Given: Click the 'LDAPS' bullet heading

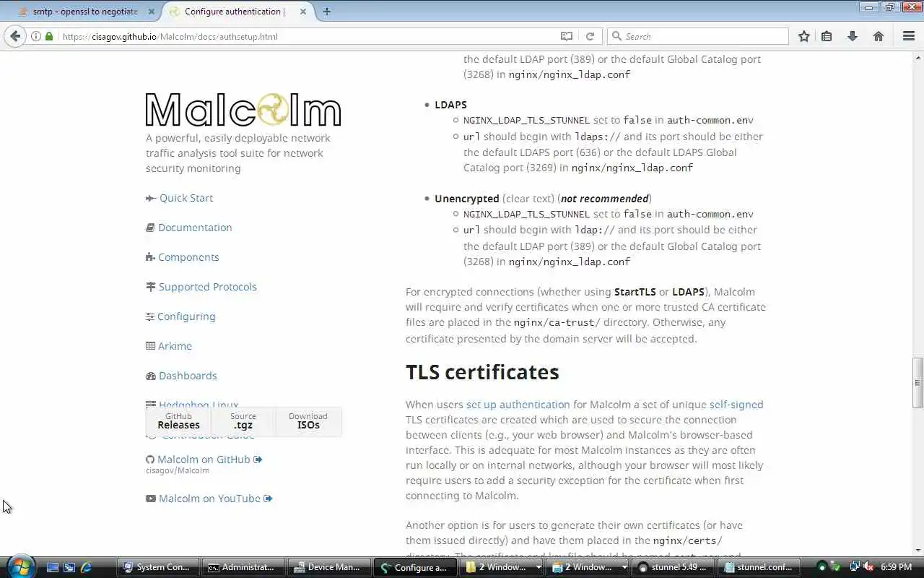Looking at the screenshot, I should pyautogui.click(x=450, y=105).
